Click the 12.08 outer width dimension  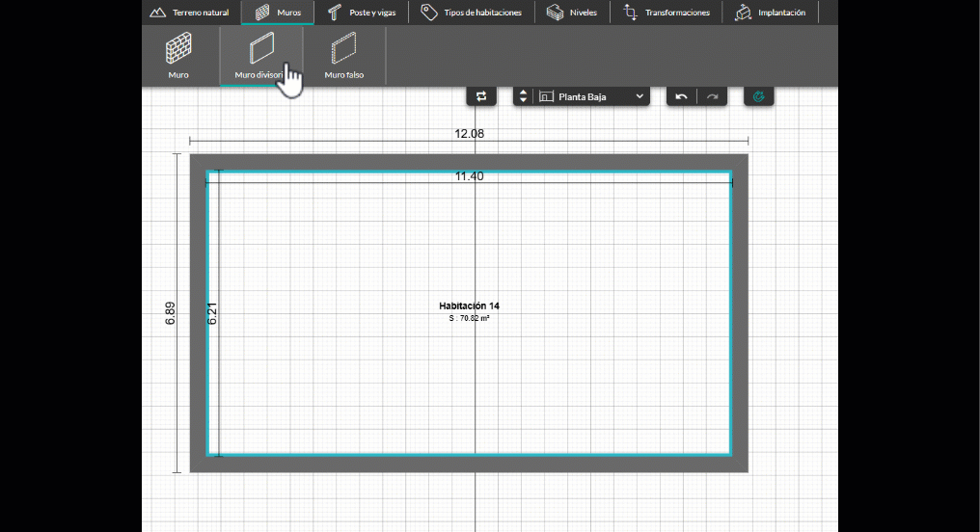pos(469,133)
